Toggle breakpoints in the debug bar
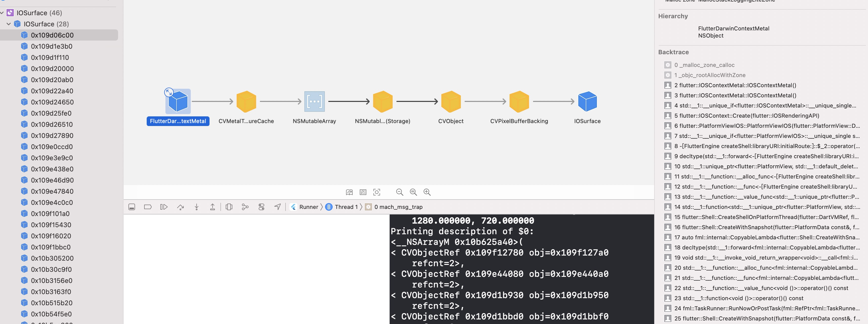The image size is (868, 324). [x=147, y=207]
